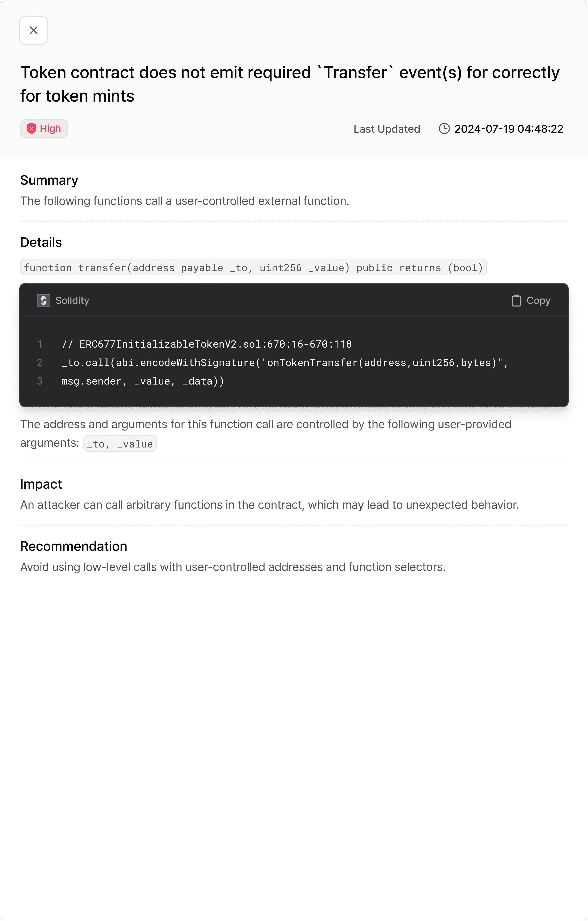Viewport: 588px width, 921px height.
Task: Click the red shield severity icon
Action: (x=31, y=128)
